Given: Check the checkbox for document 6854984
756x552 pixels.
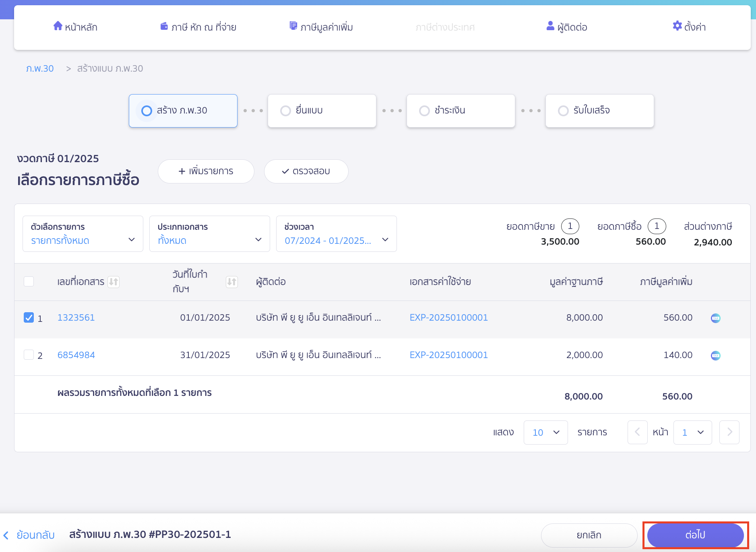Looking at the screenshot, I should (x=29, y=355).
